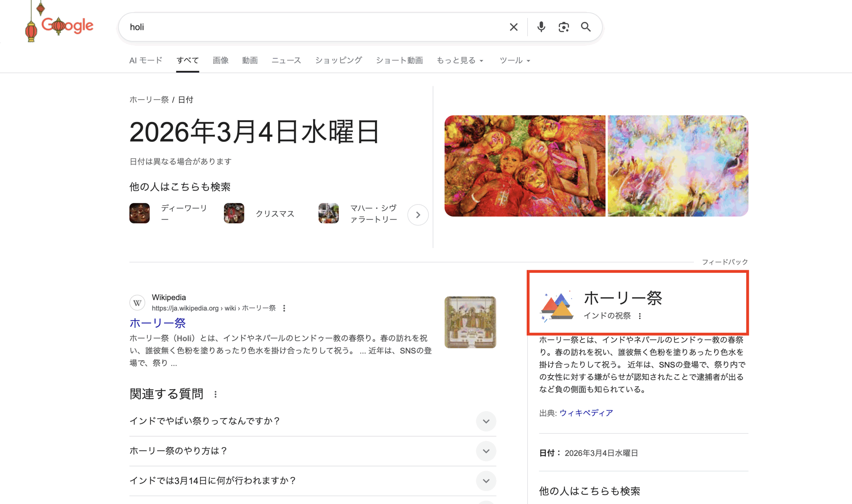
Task: Switch to the ニュース tab
Action: [x=286, y=61]
